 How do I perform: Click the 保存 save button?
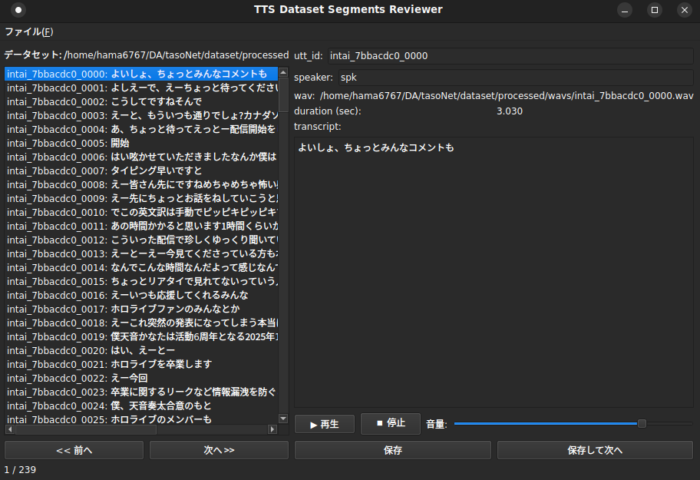coord(392,450)
